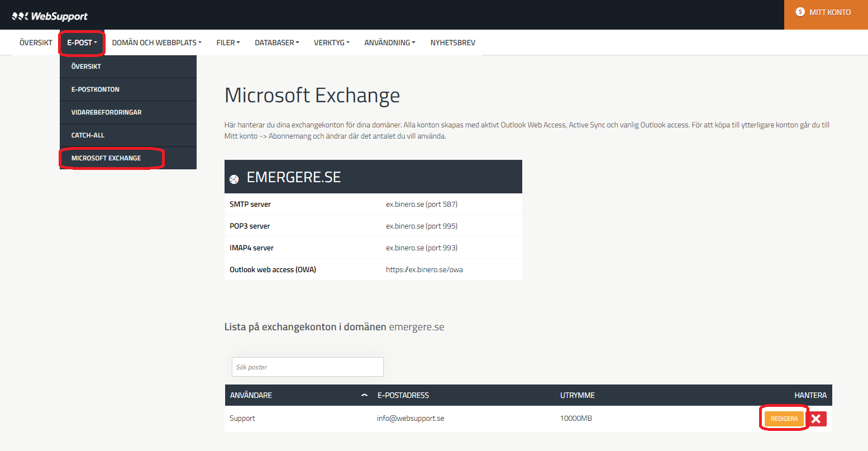This screenshot has width=868, height=451.
Task: Click the Microsoft Exchange page heading
Action: [312, 96]
